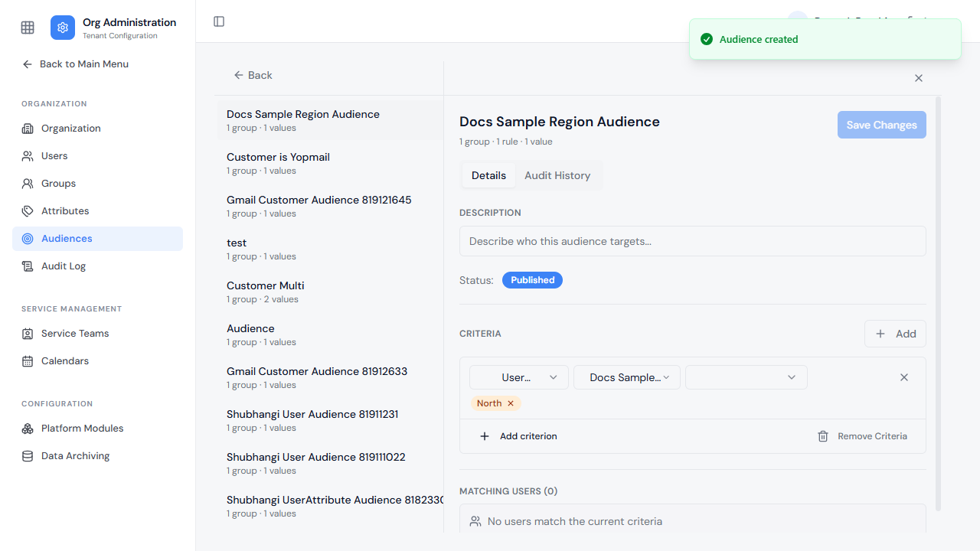The width and height of the screenshot is (980, 551).
Task: Click the Audit Log scroll icon
Action: point(28,266)
